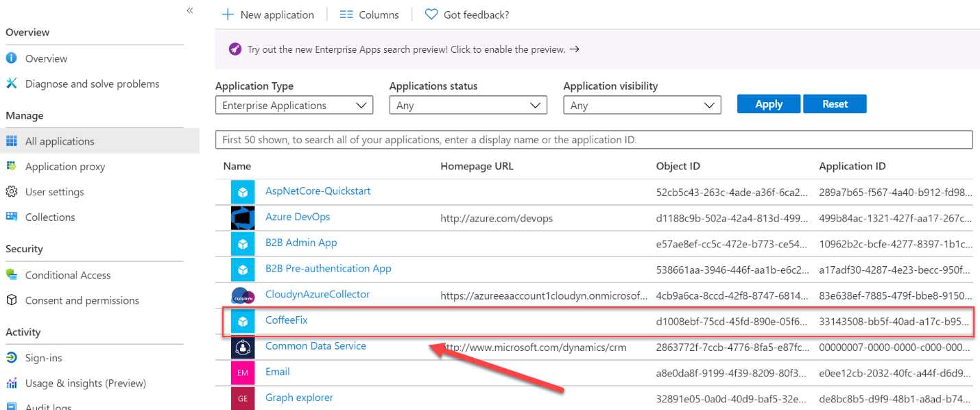Expand the Application visibility dropdown

(642, 105)
